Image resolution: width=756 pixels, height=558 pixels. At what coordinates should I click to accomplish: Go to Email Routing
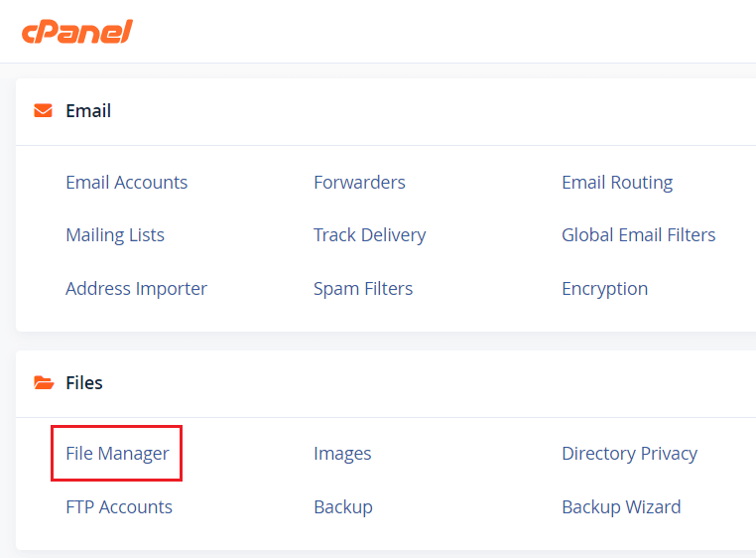coord(617,182)
